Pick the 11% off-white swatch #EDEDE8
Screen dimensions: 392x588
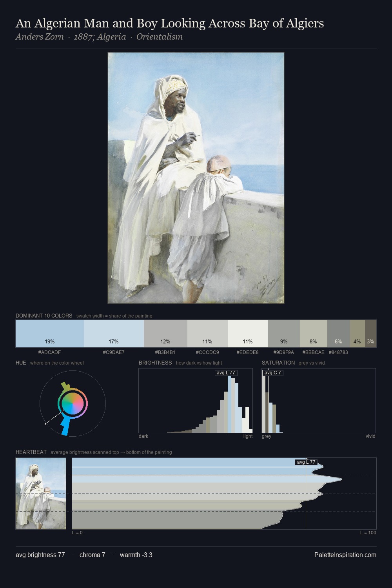[x=248, y=334]
